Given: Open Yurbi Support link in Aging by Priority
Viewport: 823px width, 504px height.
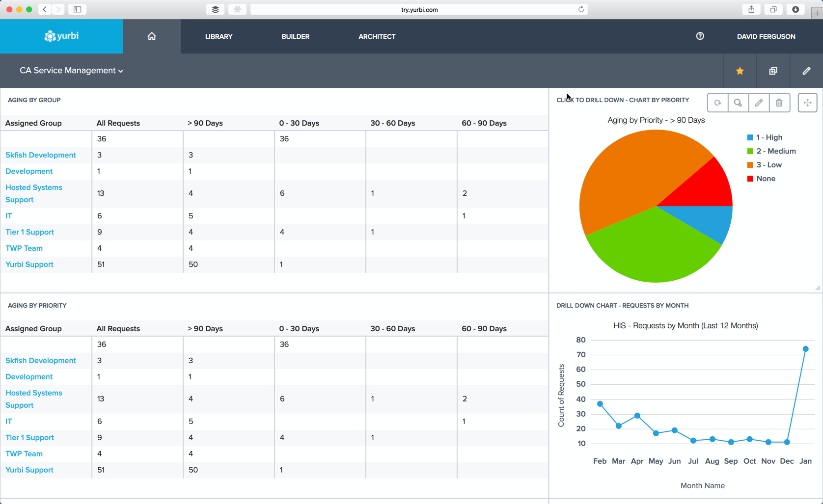Looking at the screenshot, I should 29,470.
